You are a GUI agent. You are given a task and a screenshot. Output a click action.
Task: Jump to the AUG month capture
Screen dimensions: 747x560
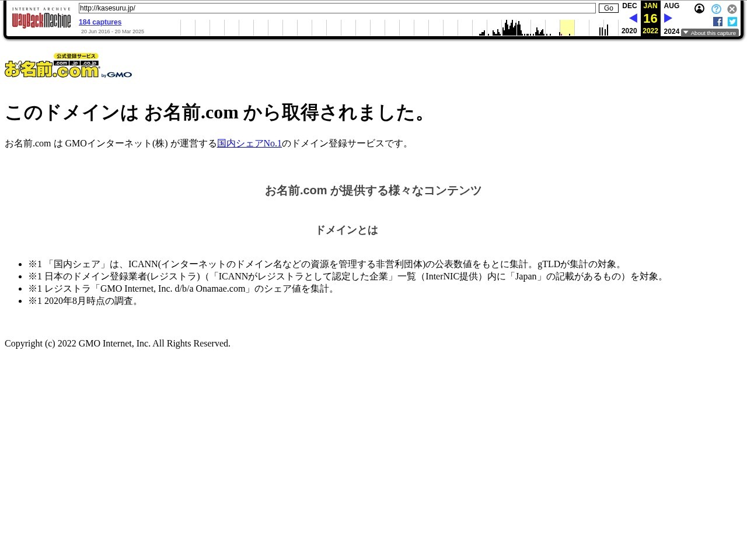671,6
